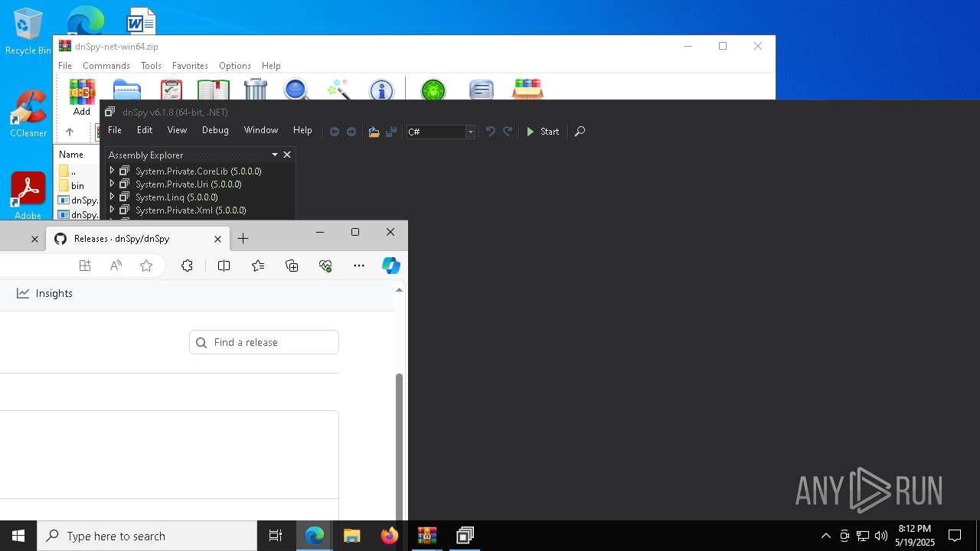The width and height of the screenshot is (980, 551).
Task: Expand System.Linq node
Action: [x=112, y=197]
